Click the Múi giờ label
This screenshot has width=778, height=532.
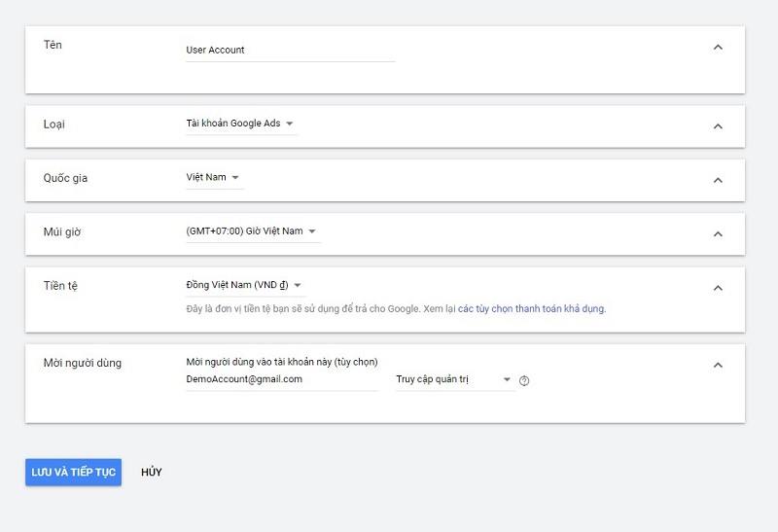62,231
